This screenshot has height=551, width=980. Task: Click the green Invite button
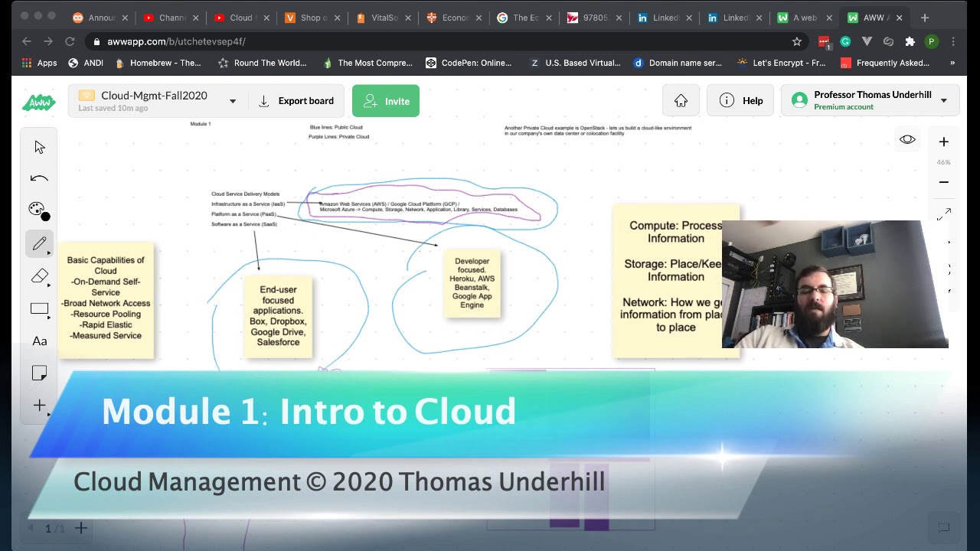(x=386, y=101)
